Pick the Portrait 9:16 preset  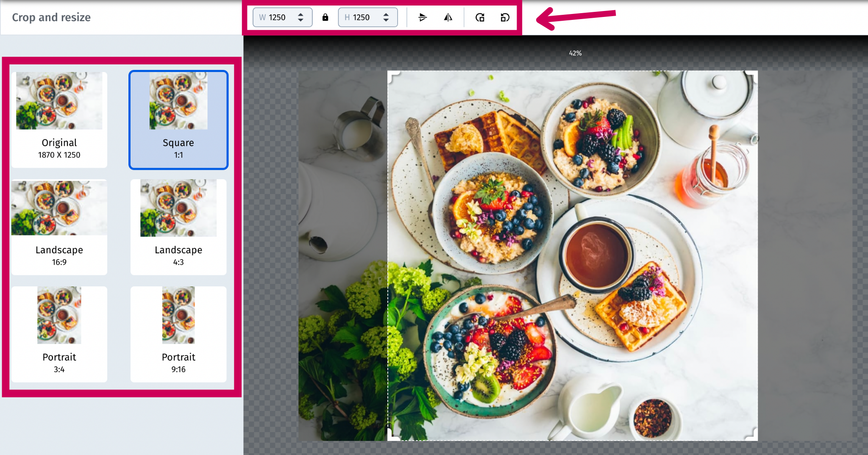coord(178,334)
